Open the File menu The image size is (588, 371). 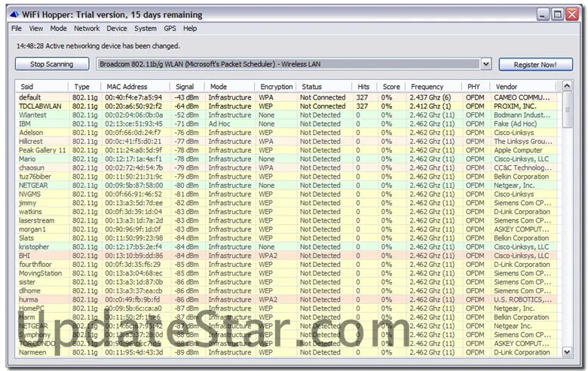tap(16, 29)
